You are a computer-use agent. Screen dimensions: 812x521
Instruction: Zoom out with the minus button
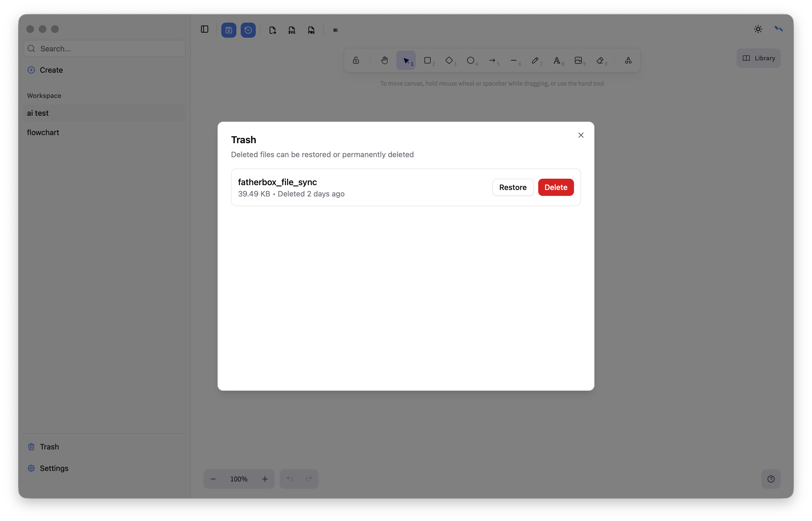tap(213, 479)
